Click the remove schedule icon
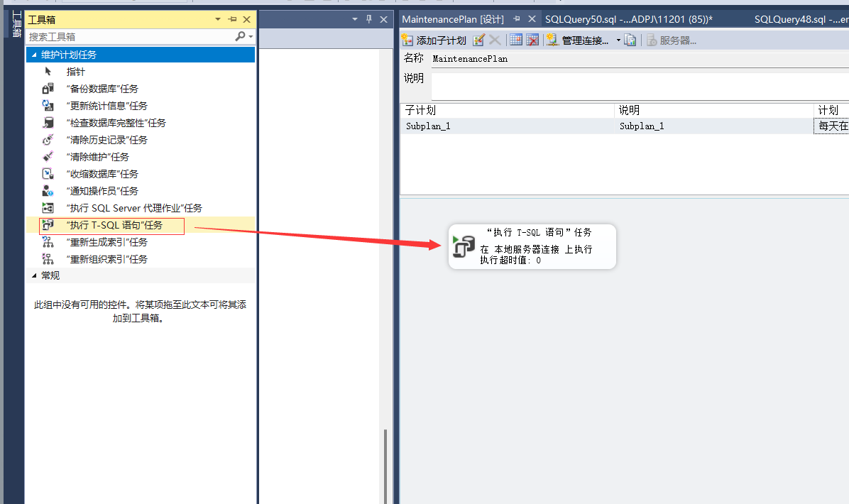This screenshot has height=504, width=849. [x=532, y=40]
